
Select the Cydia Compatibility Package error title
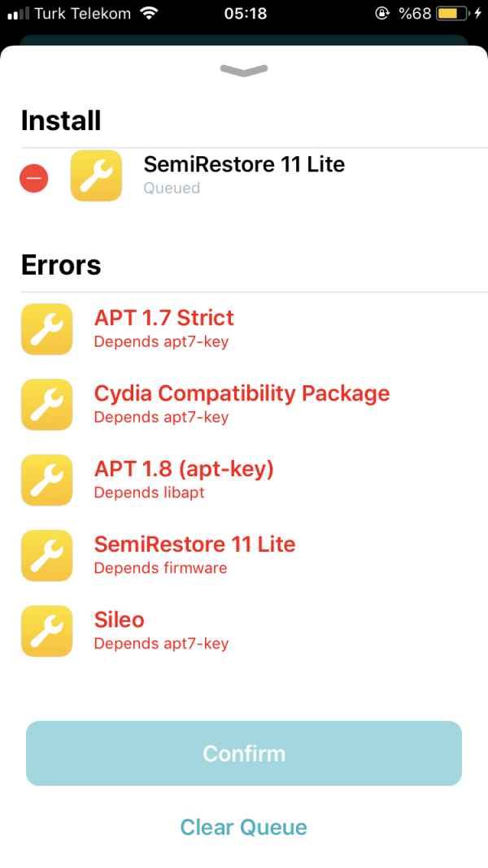click(x=242, y=393)
